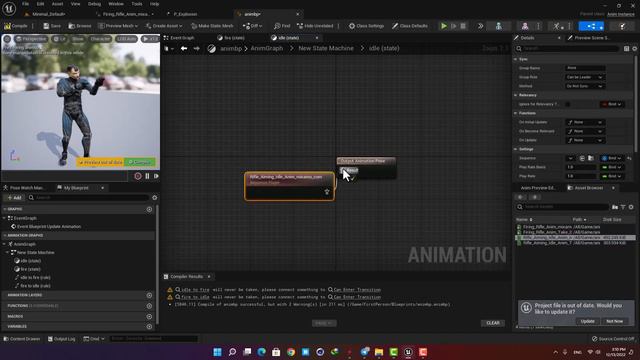Open the Tools menu
The image size is (640, 360).
click(137, 4)
